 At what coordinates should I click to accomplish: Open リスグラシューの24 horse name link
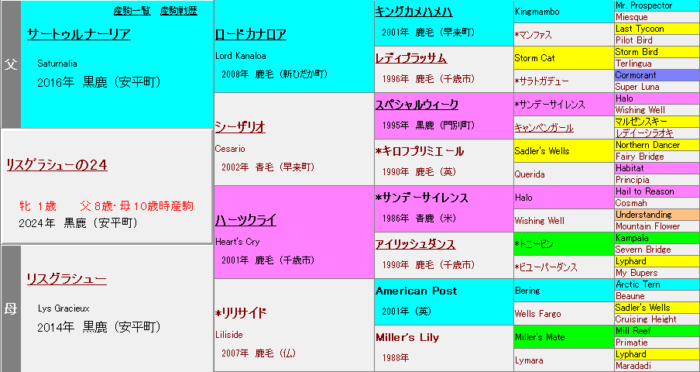coord(57,166)
